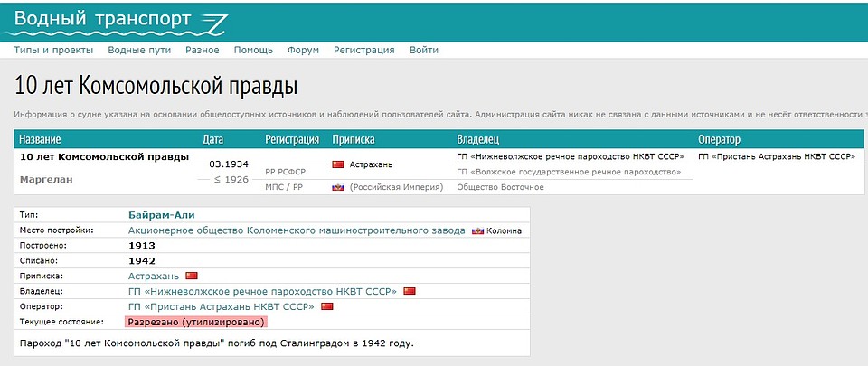Open the Водные пути menu

pos(139,51)
